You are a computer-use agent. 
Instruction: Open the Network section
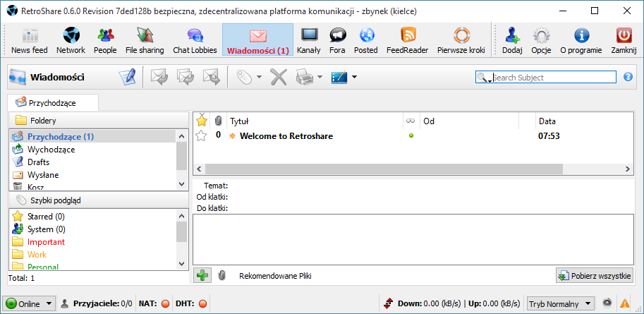point(71,40)
